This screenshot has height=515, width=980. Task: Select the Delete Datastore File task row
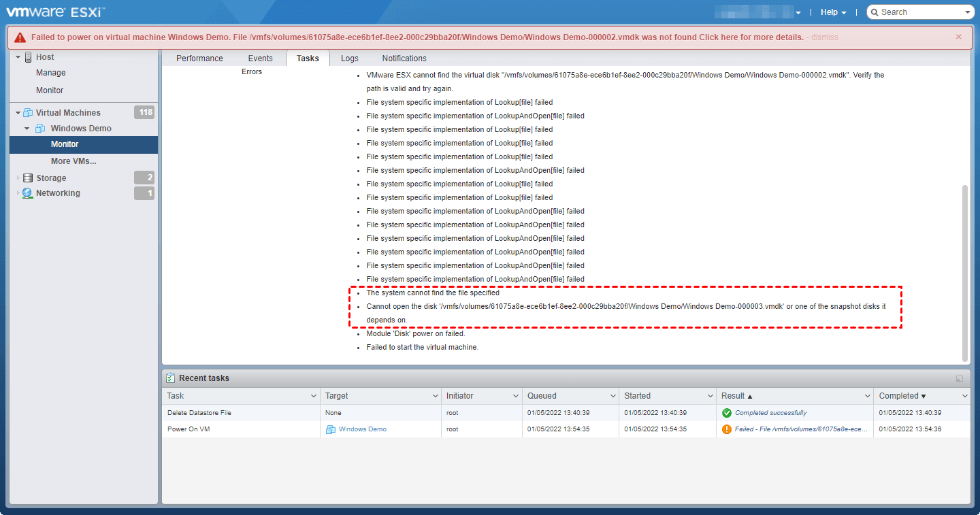point(566,413)
